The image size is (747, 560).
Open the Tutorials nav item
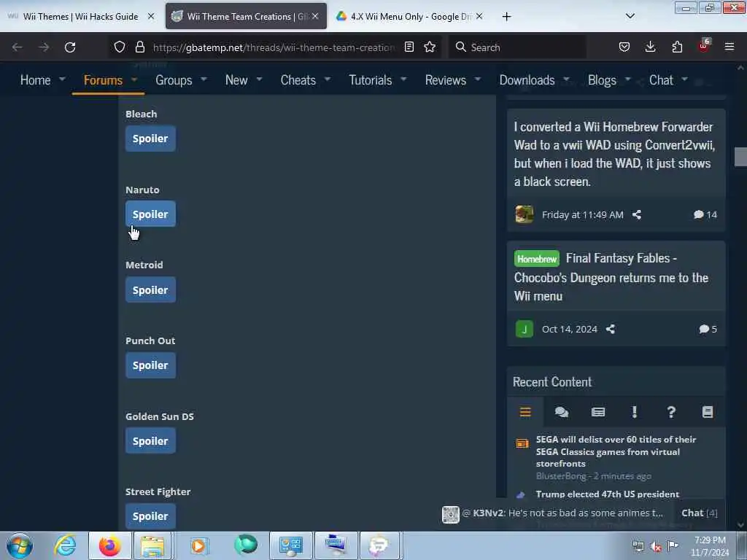click(370, 80)
